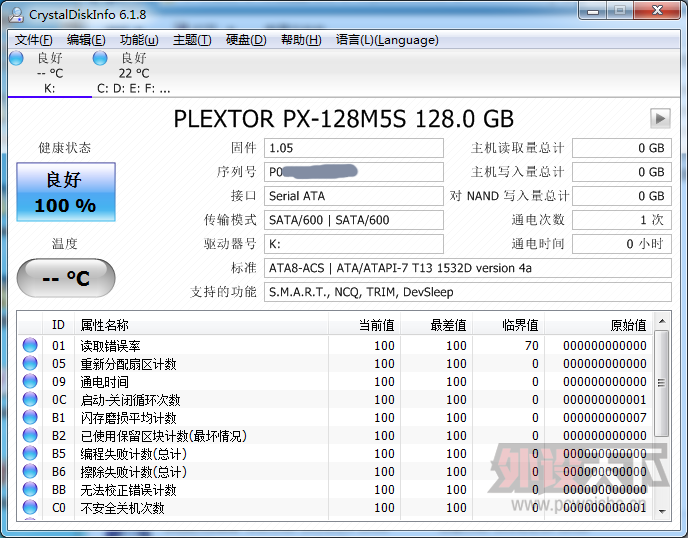Click status icon for 09 通电时间

pos(30,381)
